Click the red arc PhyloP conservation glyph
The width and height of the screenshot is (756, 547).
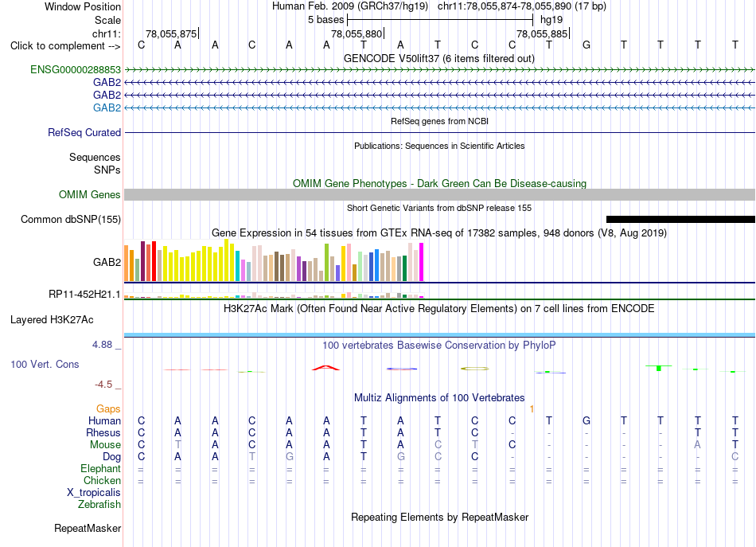pyautogui.click(x=326, y=368)
